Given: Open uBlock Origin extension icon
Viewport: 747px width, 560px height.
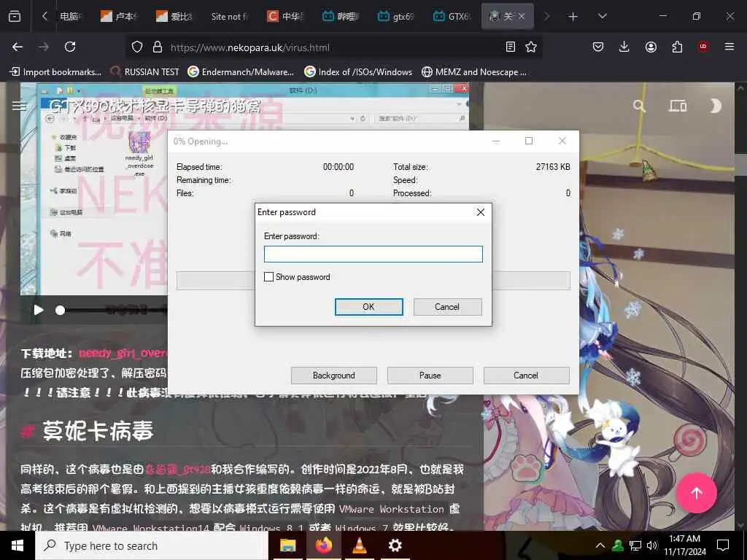Looking at the screenshot, I should coord(703,47).
